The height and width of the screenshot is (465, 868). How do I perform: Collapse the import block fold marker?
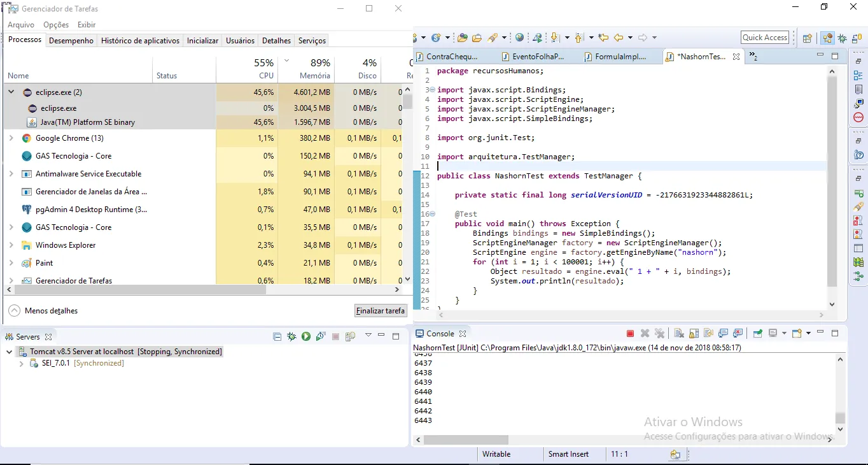432,90
